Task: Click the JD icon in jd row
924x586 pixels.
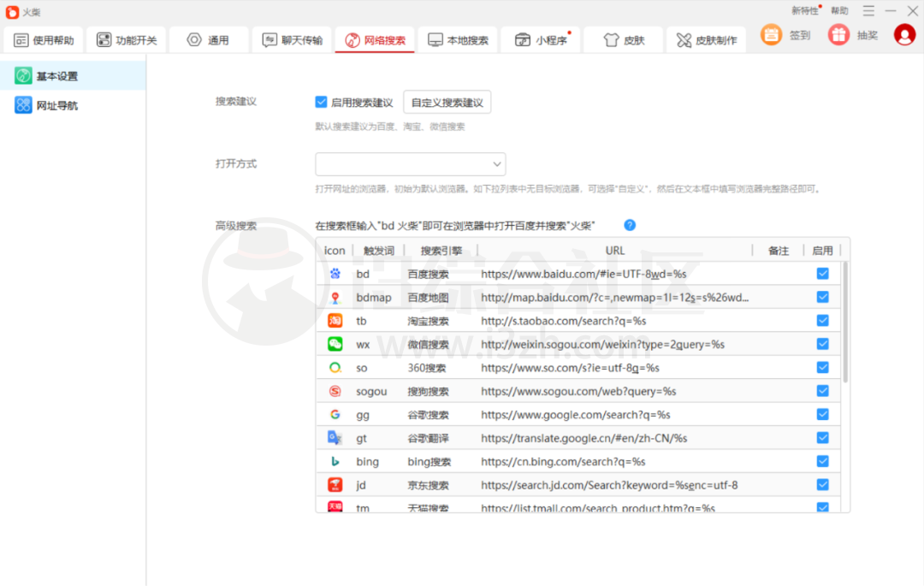Action: coord(335,485)
